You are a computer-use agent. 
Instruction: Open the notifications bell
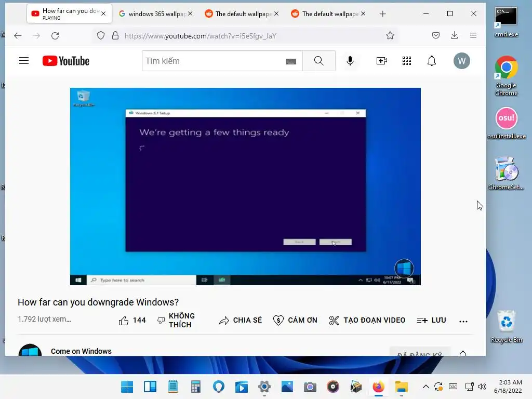click(432, 61)
